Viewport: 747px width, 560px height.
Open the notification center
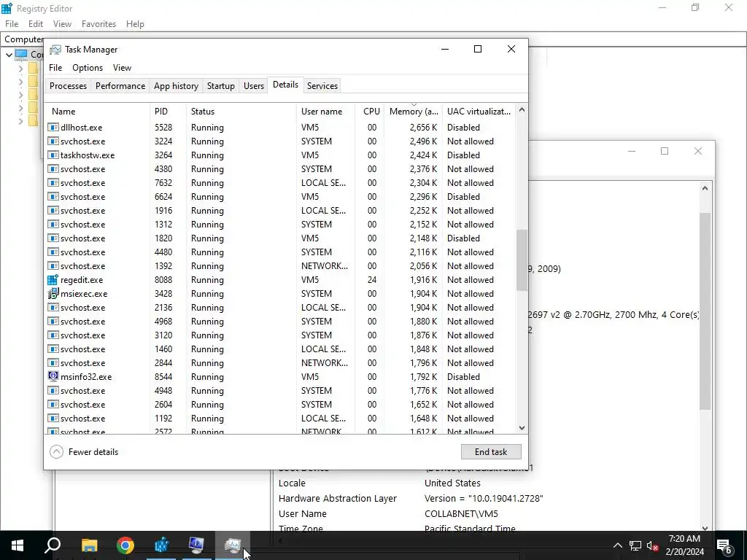(x=724, y=545)
